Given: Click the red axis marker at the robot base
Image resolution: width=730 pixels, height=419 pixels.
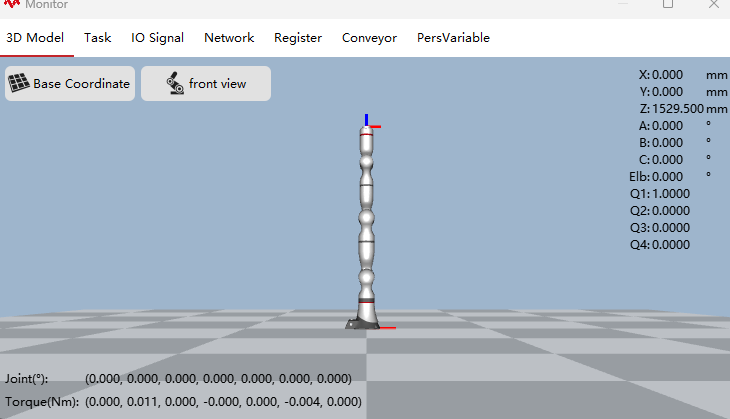Looking at the screenshot, I should tap(387, 328).
